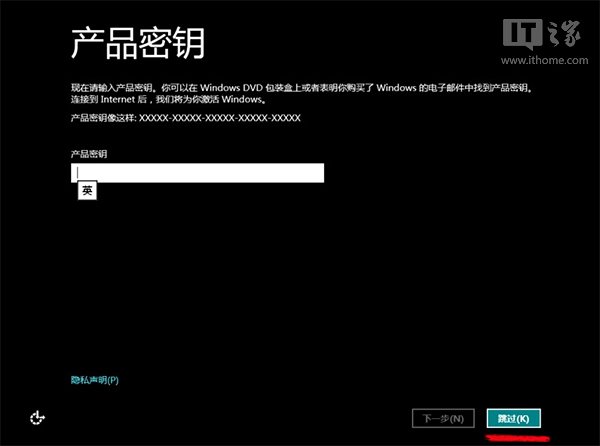Click the large 产品密钥 page heading
The width and height of the screenshot is (600, 446).
point(144,44)
